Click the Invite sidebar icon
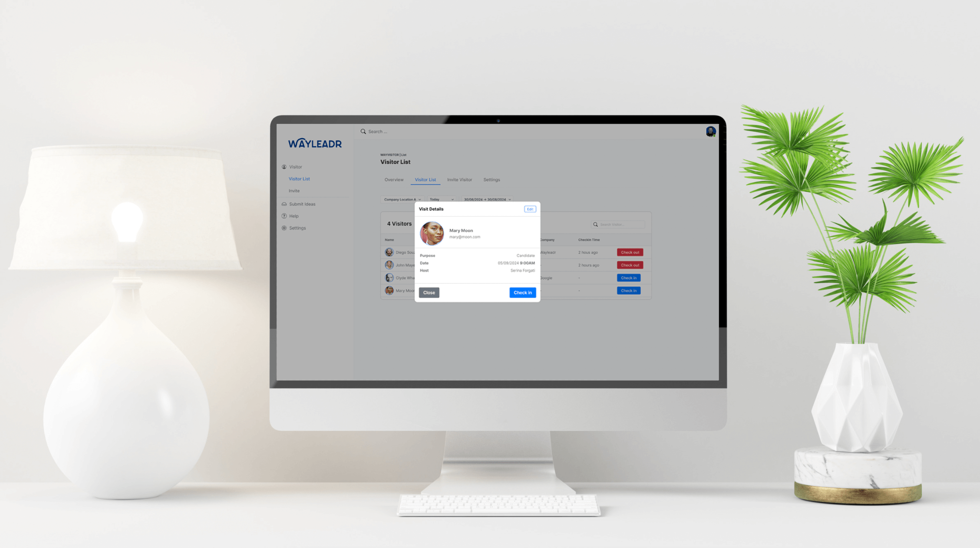This screenshot has width=980, height=548. 294,191
